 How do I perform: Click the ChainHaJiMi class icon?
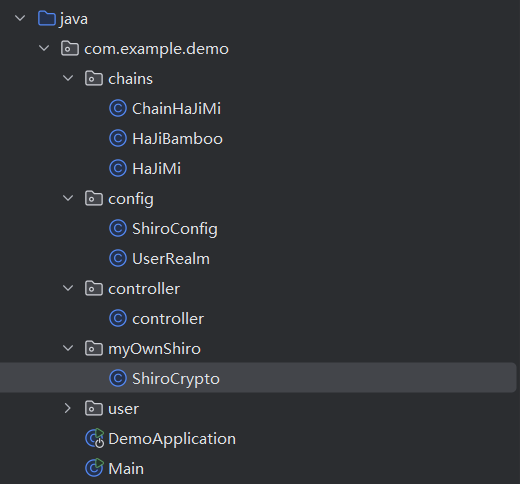click(118, 108)
